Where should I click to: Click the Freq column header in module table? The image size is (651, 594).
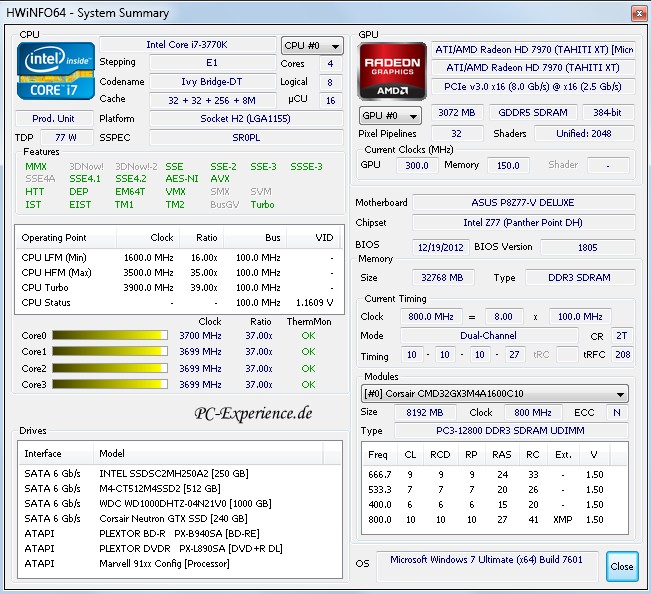point(378,455)
